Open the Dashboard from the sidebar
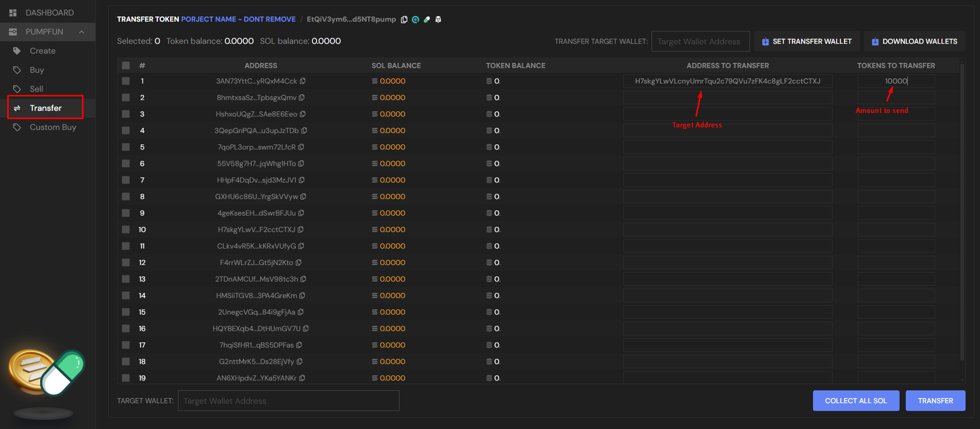 tap(49, 13)
